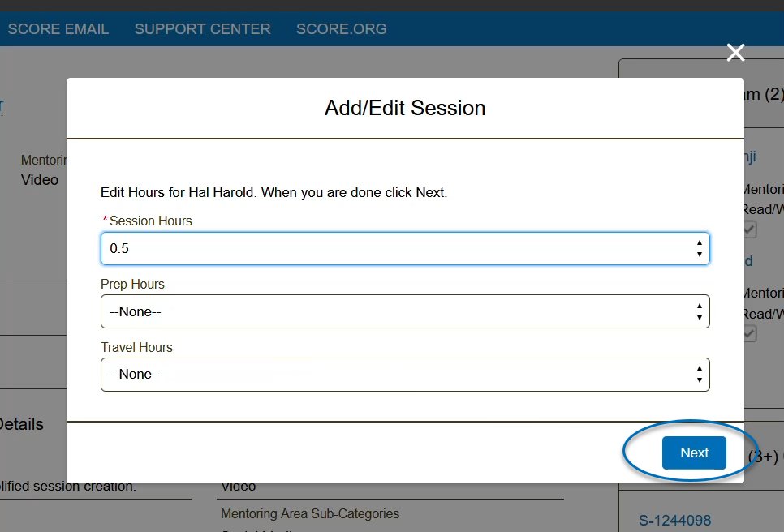The image size is (784, 532).
Task: Click the Prep Hours --None-- value
Action: pos(136,311)
